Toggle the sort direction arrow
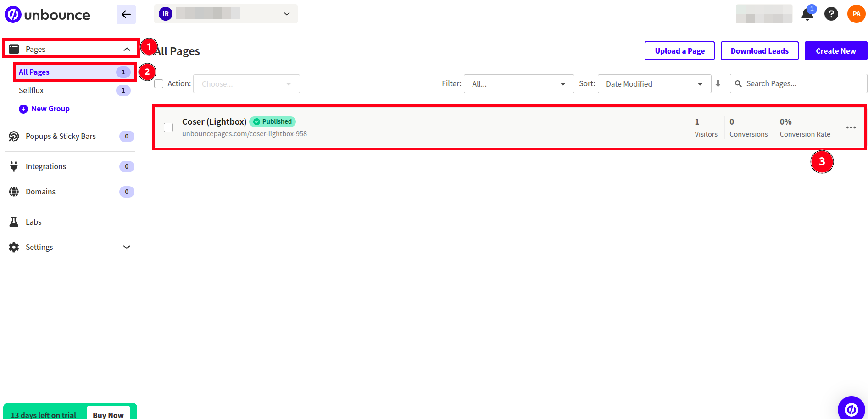The width and height of the screenshot is (868, 419). tap(718, 83)
